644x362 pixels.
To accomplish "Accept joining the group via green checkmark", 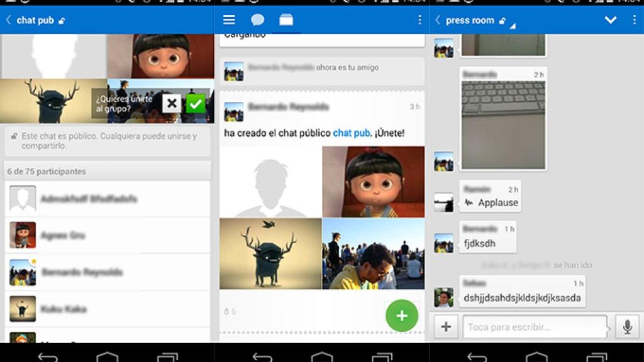I will tap(196, 102).
